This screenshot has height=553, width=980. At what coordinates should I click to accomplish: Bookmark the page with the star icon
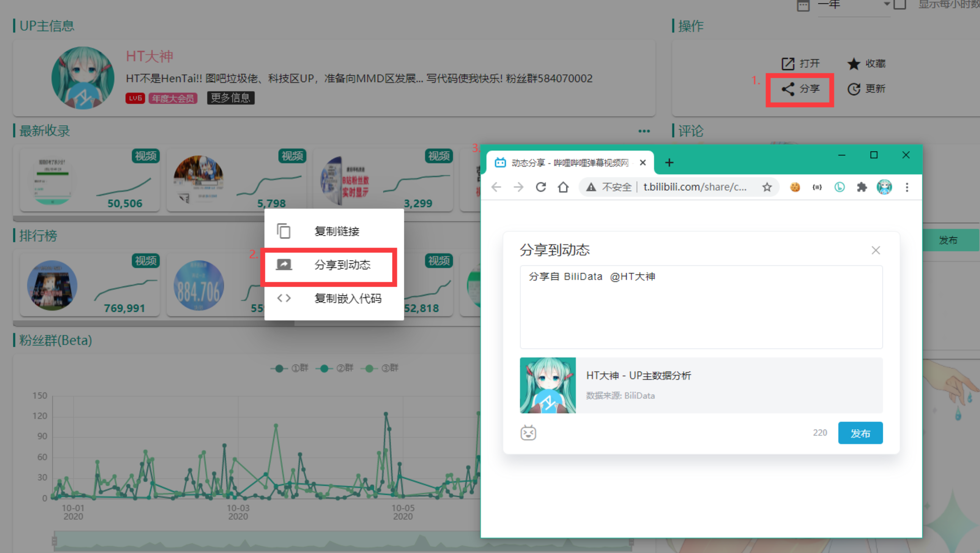pyautogui.click(x=767, y=187)
